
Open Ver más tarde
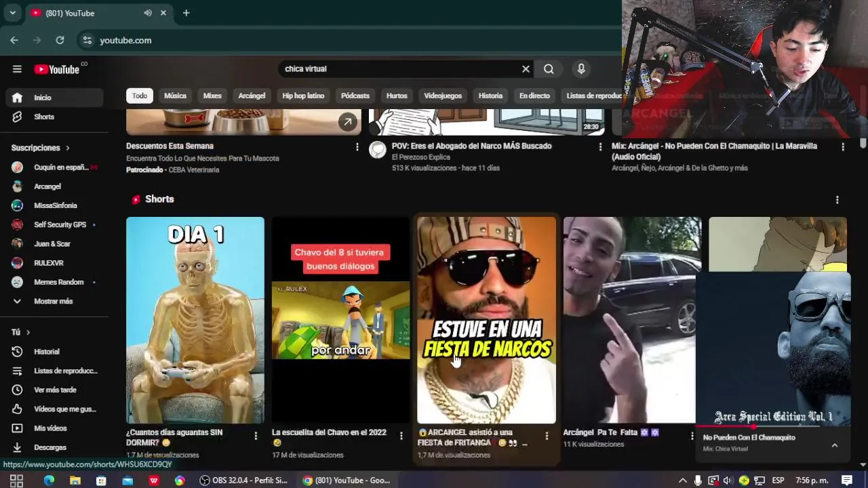[54, 390]
